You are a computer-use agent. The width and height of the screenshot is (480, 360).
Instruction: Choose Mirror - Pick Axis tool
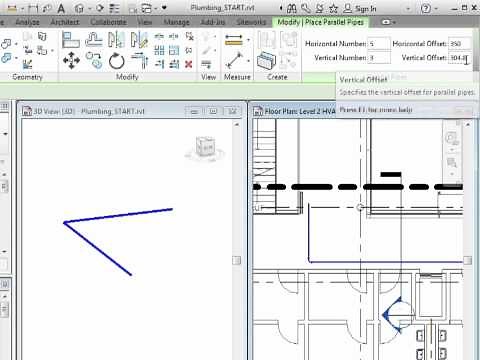click(116, 40)
